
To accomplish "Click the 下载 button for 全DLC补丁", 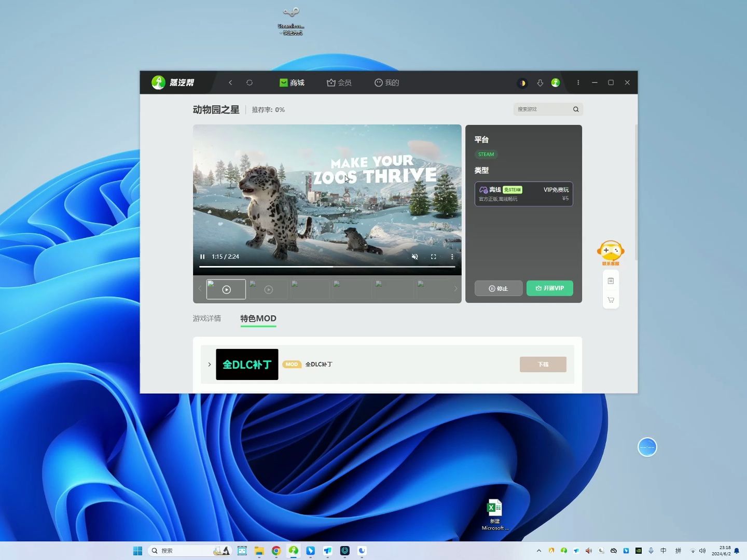I will click(543, 365).
